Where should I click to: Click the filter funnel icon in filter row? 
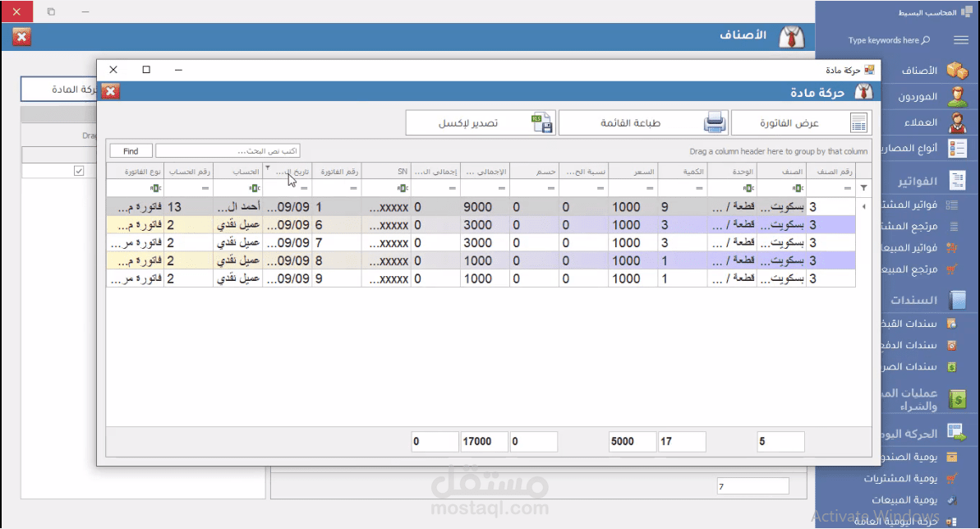click(863, 188)
